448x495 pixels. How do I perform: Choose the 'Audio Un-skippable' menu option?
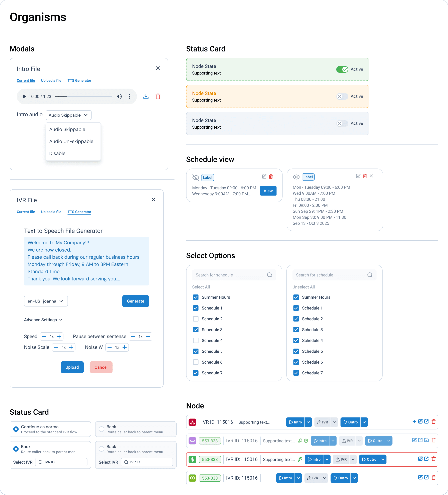tap(71, 141)
